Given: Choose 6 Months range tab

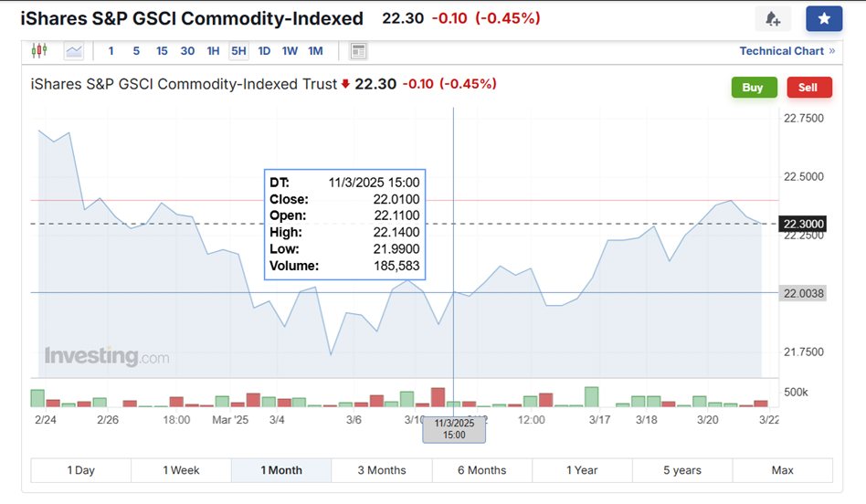Looking at the screenshot, I should click(482, 470).
